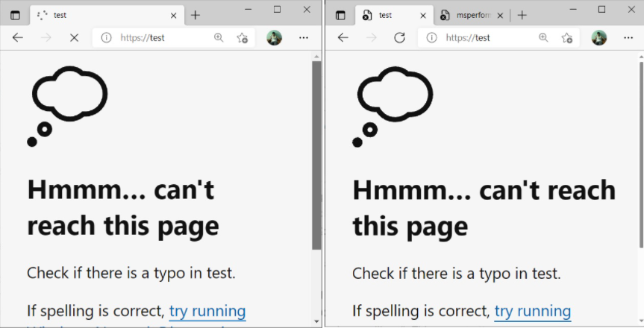Click thought cloud image in right window

pyautogui.click(x=393, y=107)
